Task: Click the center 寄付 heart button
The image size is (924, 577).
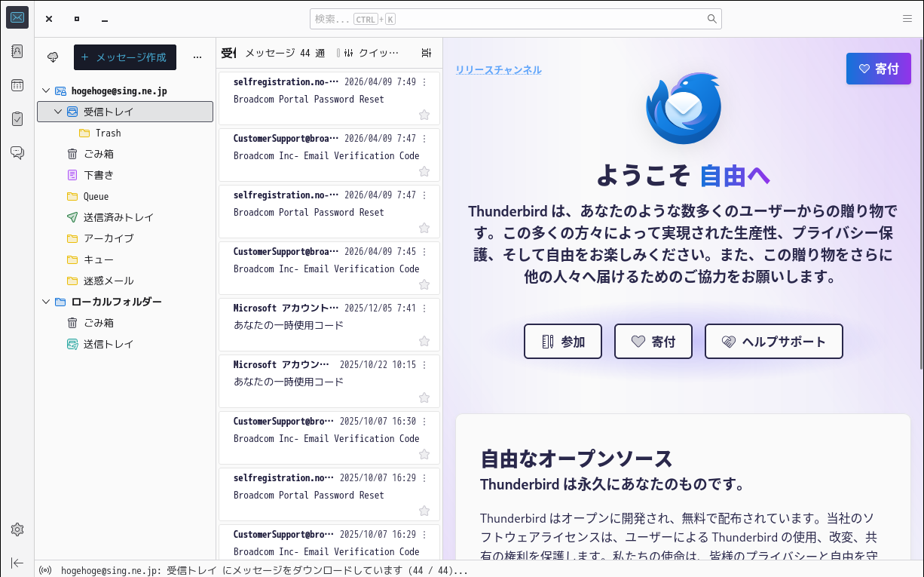Action: tap(653, 342)
